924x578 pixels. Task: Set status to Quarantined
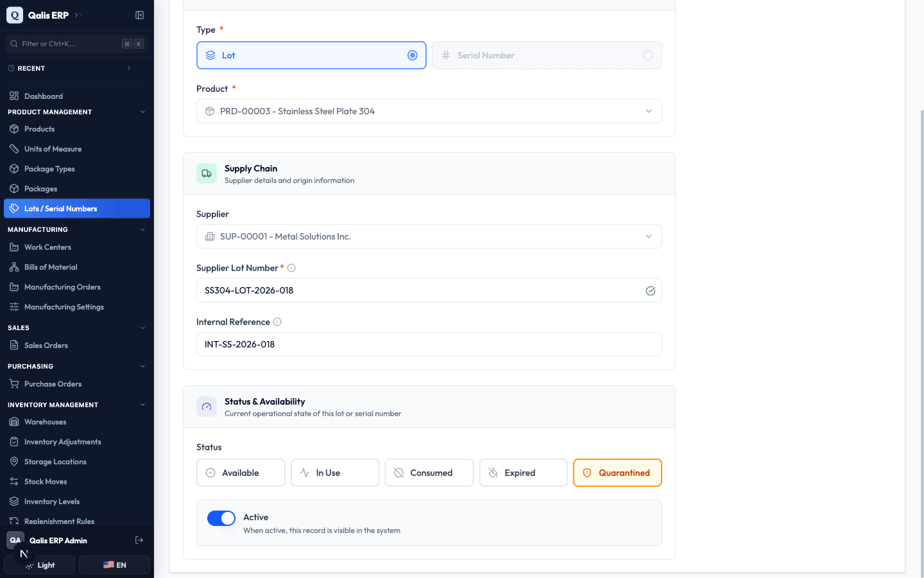617,473
